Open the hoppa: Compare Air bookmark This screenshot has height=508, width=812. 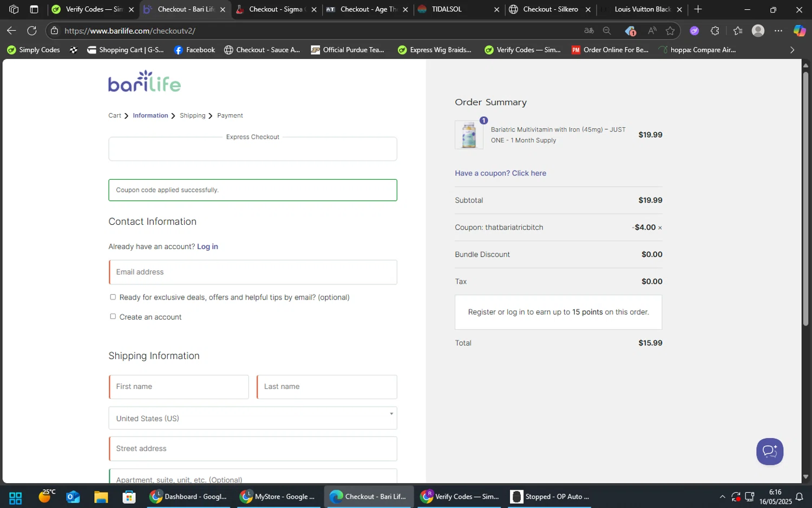point(697,50)
